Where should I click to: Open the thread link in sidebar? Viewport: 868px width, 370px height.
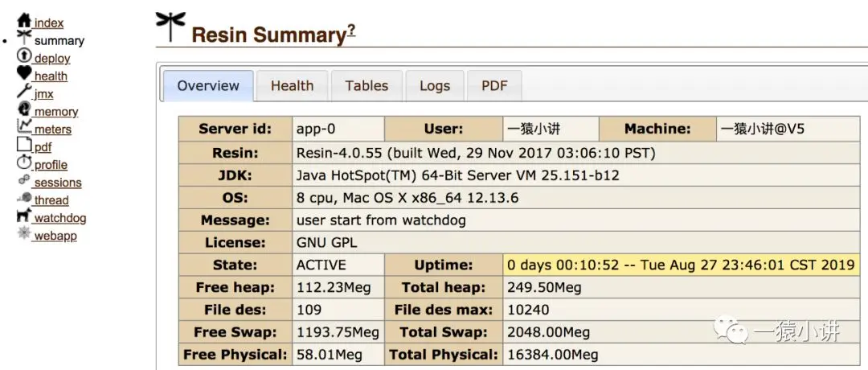(x=51, y=200)
